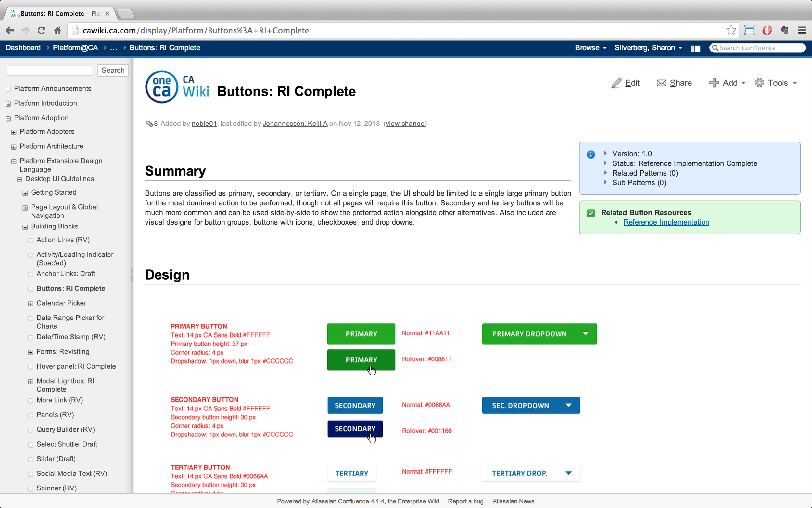Viewport: 812px width, 508px height.
Task: Click the Tools gear icon
Action: 759,83
